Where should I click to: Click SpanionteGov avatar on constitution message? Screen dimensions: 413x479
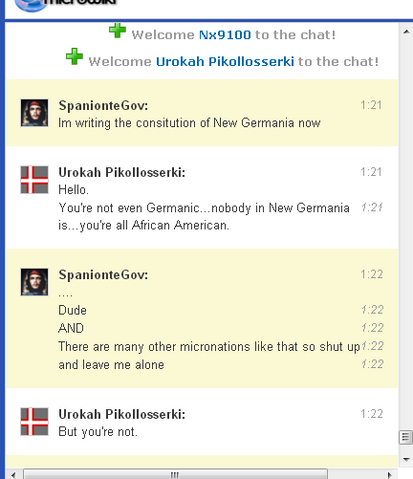tap(34, 113)
